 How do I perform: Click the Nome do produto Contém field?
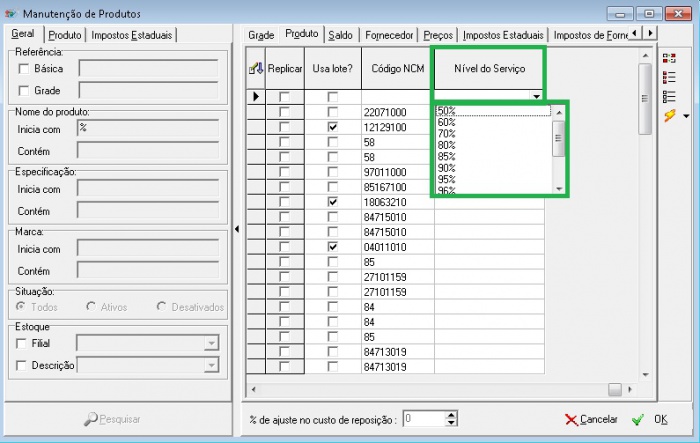click(x=148, y=150)
